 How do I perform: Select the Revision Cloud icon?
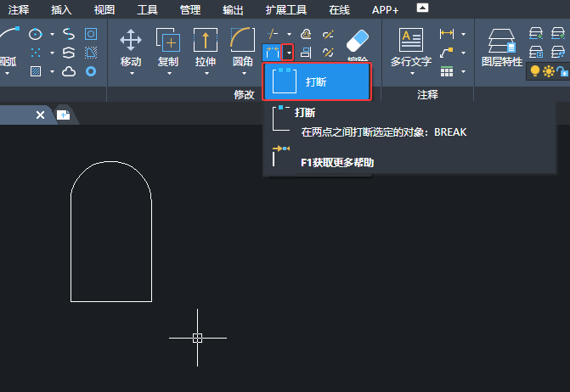point(69,71)
